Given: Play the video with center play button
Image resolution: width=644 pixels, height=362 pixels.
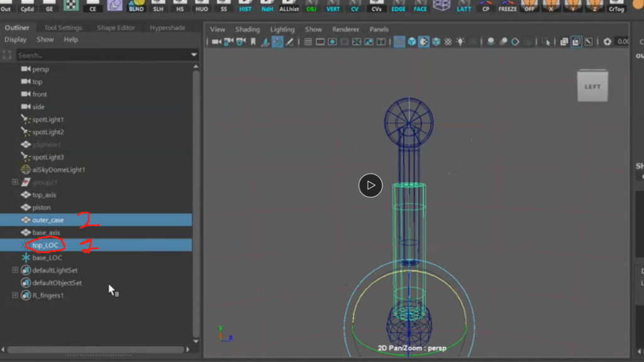Looking at the screenshot, I should 370,185.
